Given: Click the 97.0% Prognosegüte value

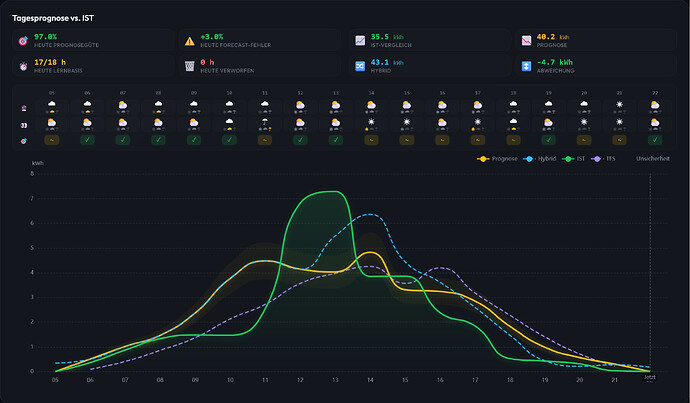Looking at the screenshot, I should 46,37.
